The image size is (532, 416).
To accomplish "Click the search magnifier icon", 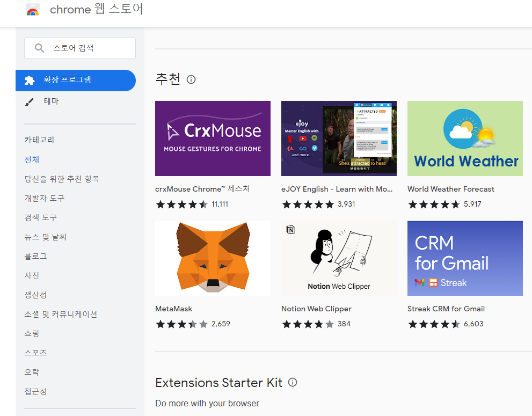I will coord(39,48).
